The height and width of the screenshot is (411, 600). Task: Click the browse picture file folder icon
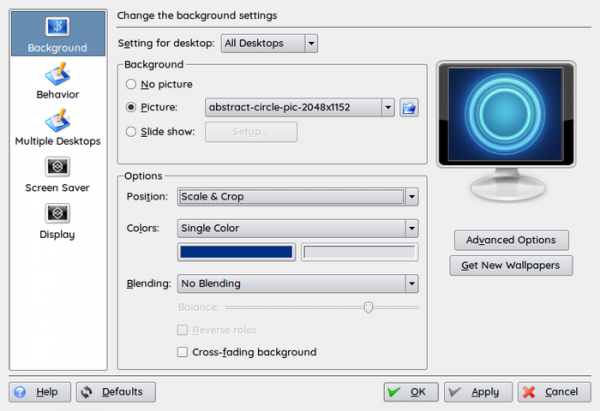[408, 108]
